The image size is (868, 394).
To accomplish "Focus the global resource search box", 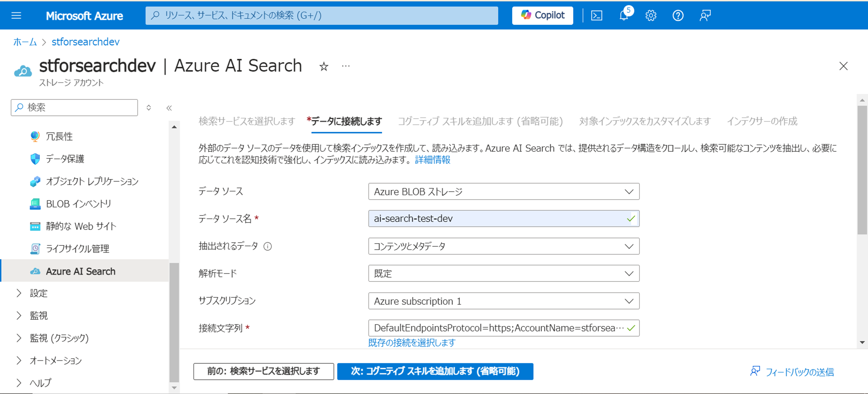I will pyautogui.click(x=321, y=16).
